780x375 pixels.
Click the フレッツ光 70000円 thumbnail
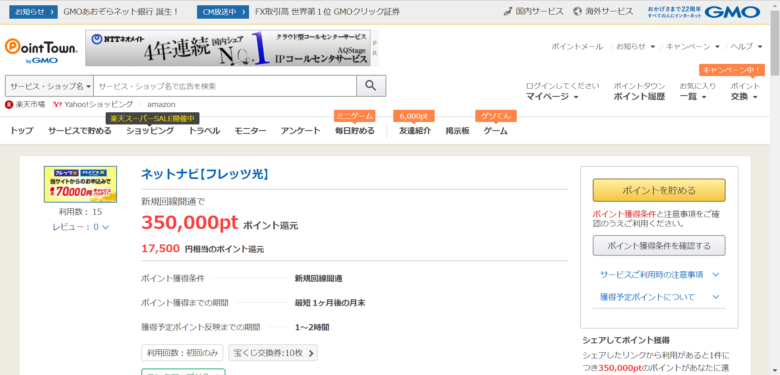click(81, 185)
